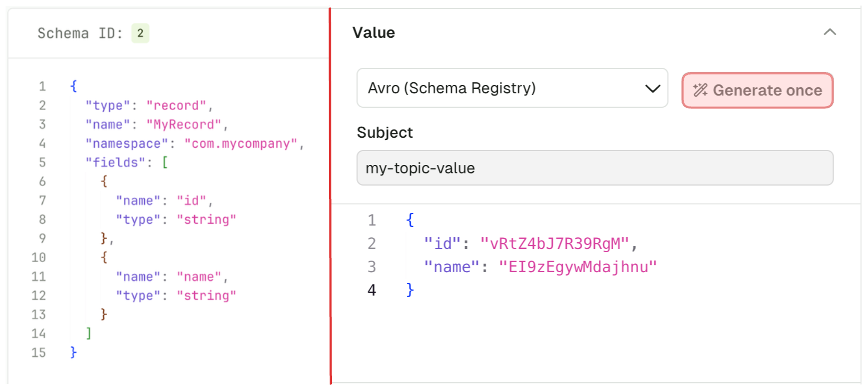Click the Schema ID badge 2
The width and height of the screenshot is (868, 390).
point(140,33)
